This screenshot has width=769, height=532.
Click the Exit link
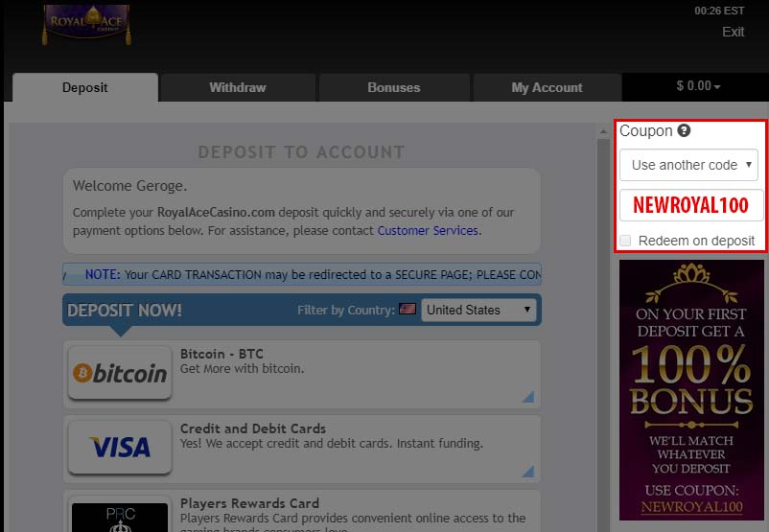point(733,32)
